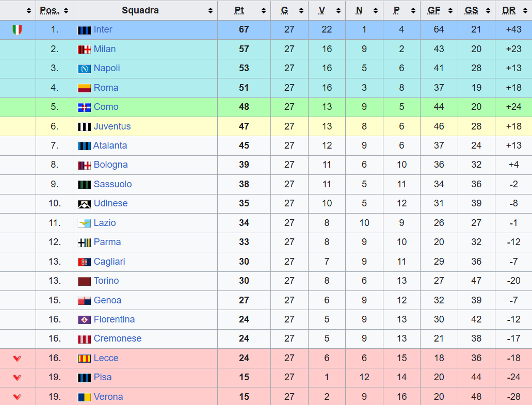Click the Udinese crest icon
This screenshot has width=532, height=405.
point(84,204)
